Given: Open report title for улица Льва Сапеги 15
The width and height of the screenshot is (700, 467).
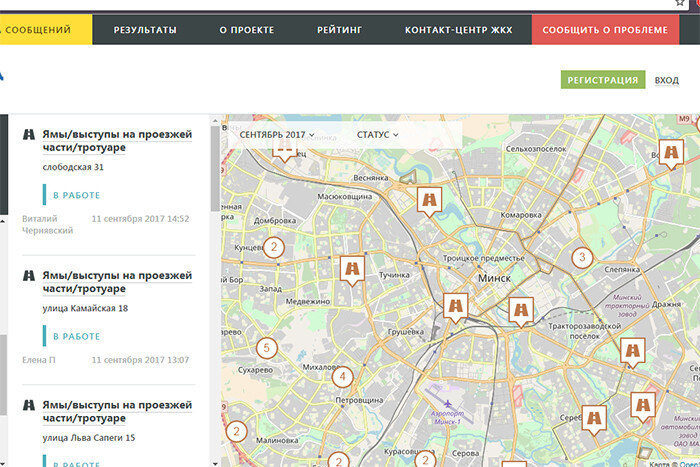Looking at the screenshot, I should coord(117,411).
